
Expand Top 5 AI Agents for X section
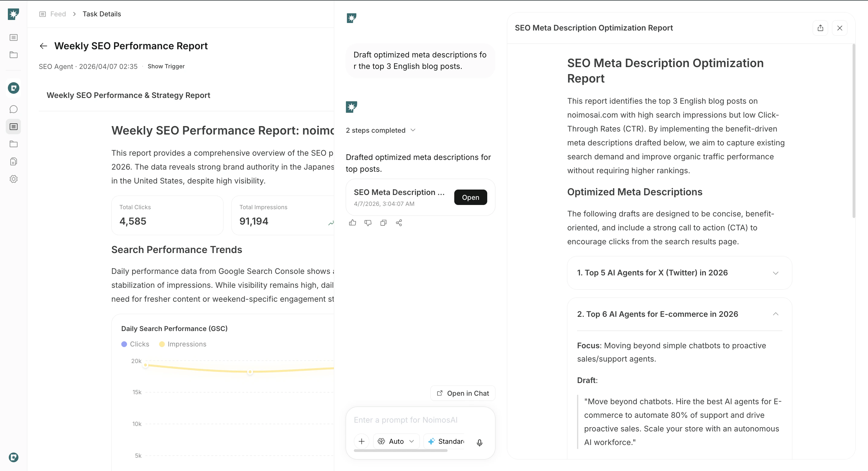[x=679, y=273]
